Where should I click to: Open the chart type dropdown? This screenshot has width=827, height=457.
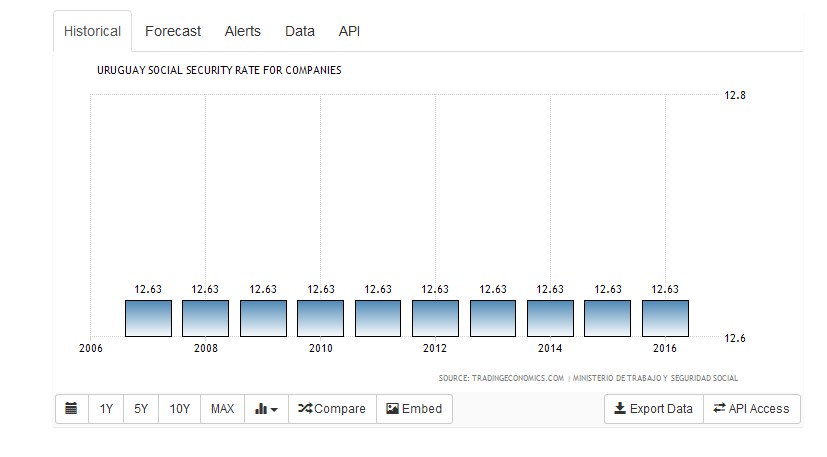[x=266, y=409]
